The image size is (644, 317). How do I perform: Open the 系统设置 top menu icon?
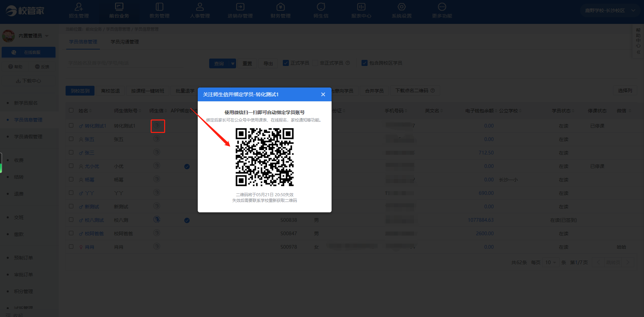click(x=402, y=7)
